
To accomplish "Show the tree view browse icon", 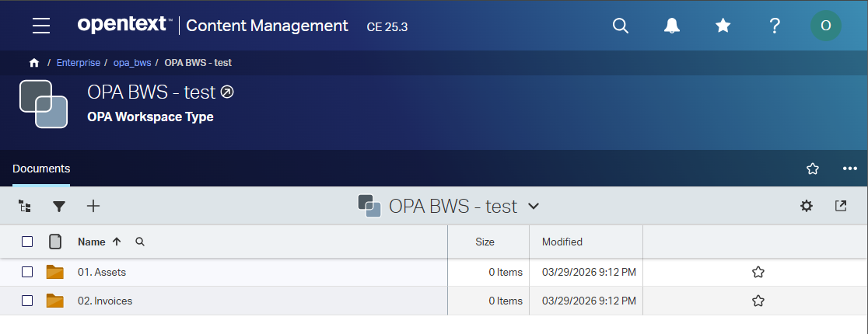I will pyautogui.click(x=25, y=207).
